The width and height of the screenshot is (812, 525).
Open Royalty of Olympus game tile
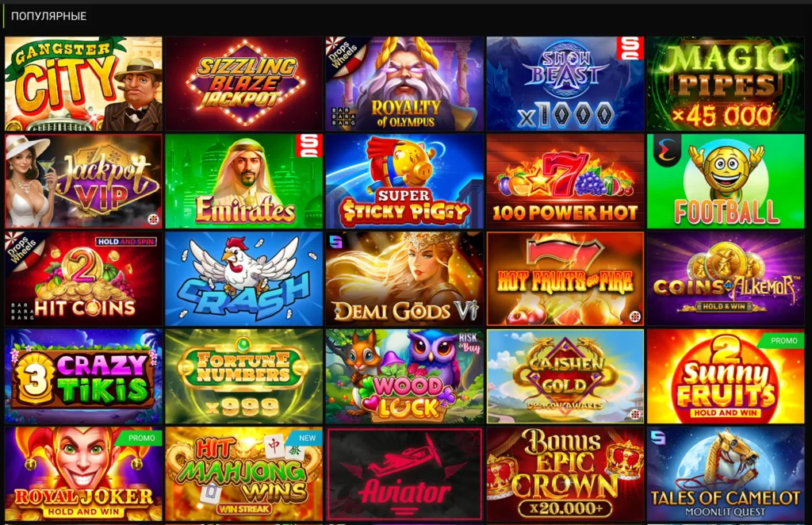pyautogui.click(x=404, y=83)
